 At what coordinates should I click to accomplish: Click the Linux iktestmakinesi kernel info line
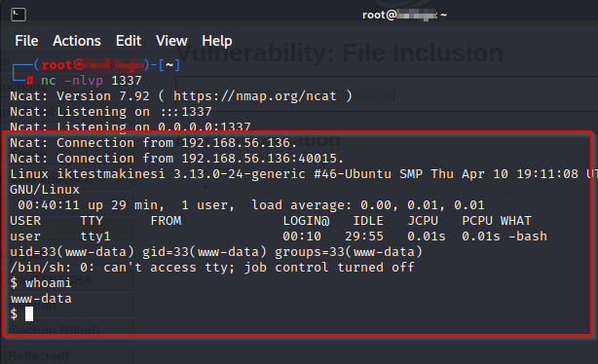(x=304, y=174)
